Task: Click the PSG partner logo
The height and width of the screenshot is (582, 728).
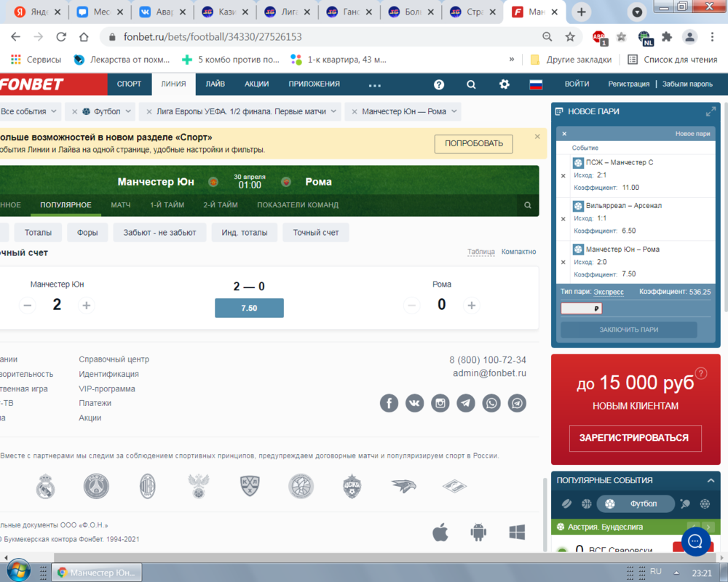Action: point(96,487)
